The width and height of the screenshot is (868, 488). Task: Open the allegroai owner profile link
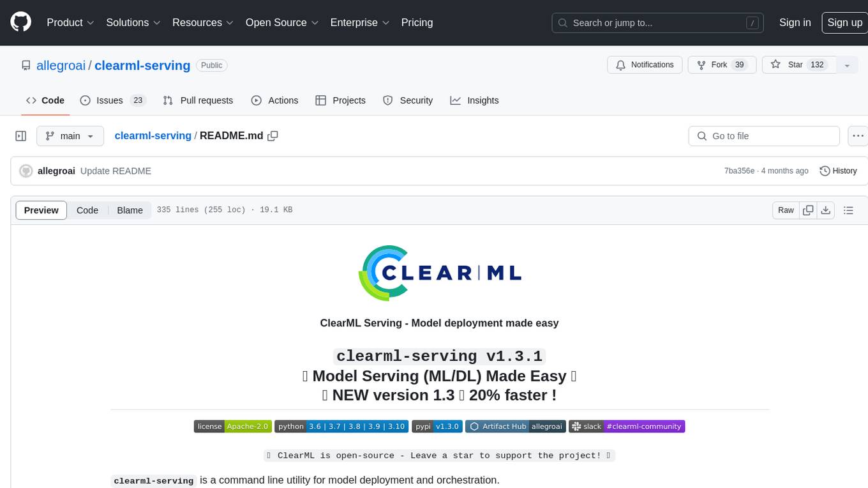pyautogui.click(x=61, y=65)
